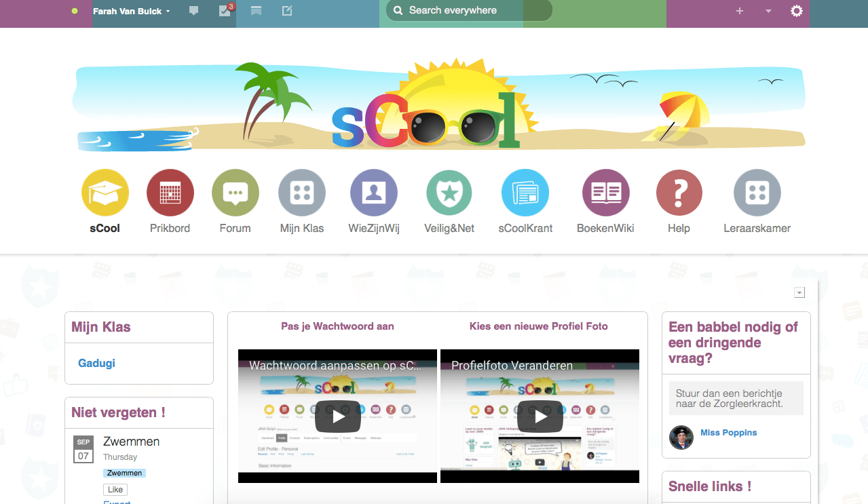Screen dimensions: 868x504
Task: Open the sCool home icon
Action: tap(105, 193)
